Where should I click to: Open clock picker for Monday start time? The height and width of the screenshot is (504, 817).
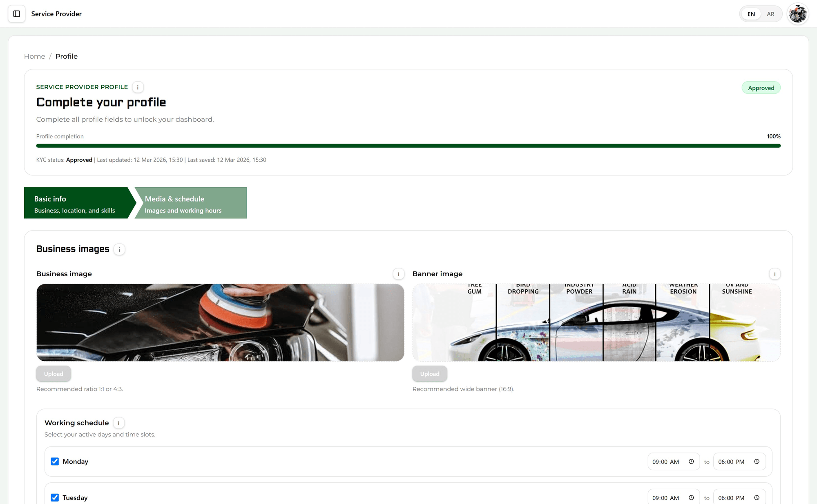point(691,462)
